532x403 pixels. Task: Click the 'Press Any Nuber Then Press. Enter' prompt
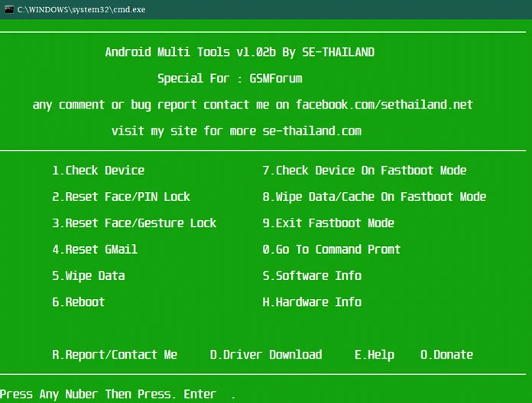(108, 394)
